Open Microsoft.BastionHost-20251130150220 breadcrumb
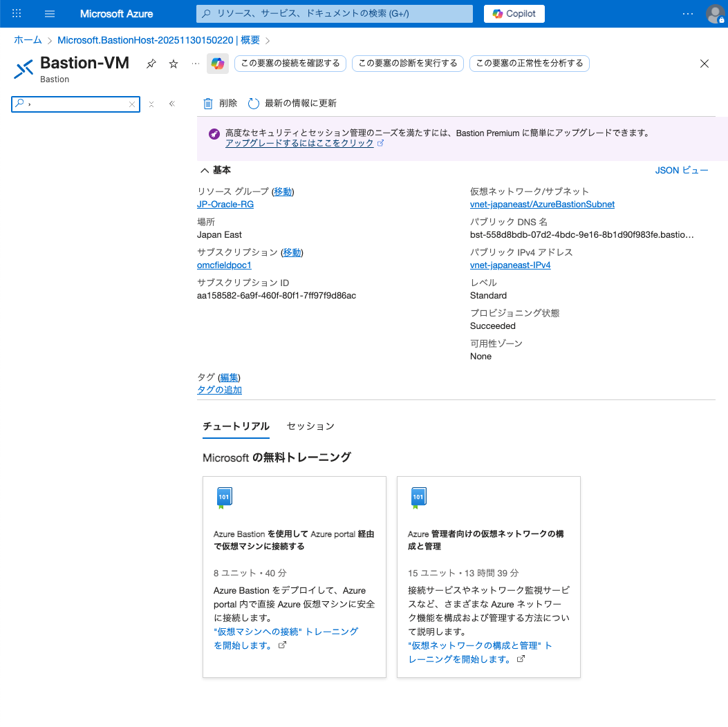 click(158, 40)
